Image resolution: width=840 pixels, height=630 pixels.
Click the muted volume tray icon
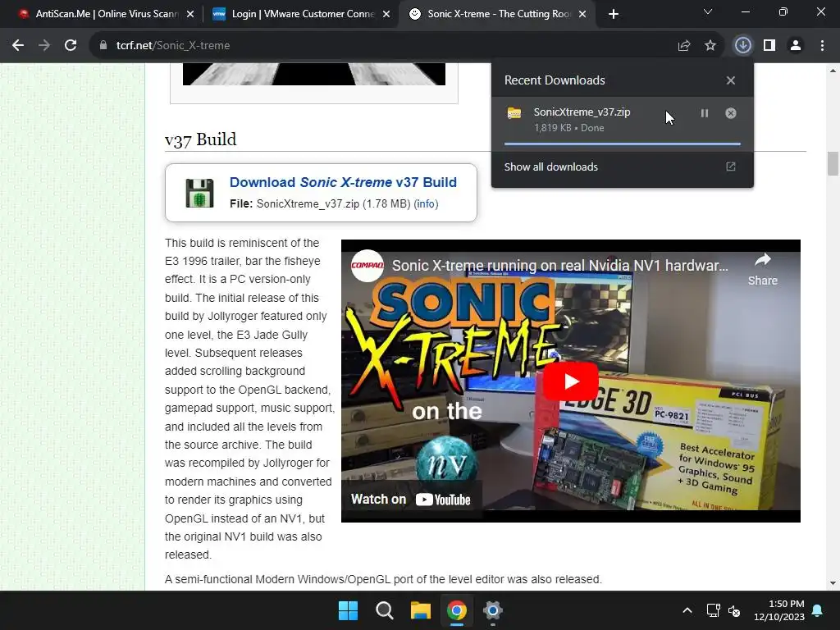[734, 610]
